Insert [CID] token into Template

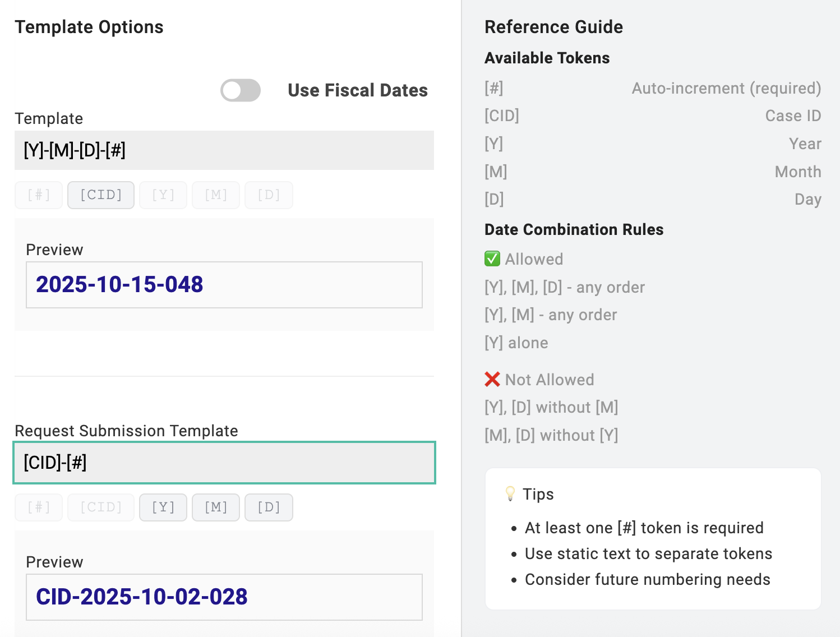tap(101, 195)
